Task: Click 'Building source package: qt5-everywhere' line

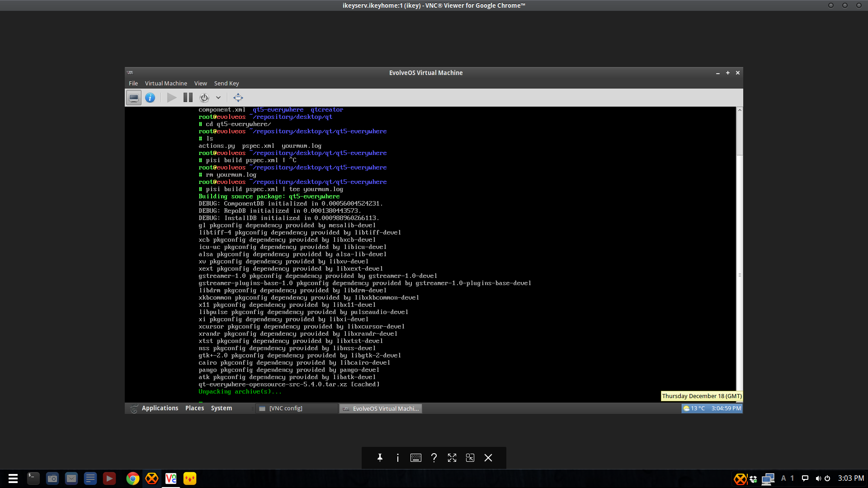Action: (269, 197)
